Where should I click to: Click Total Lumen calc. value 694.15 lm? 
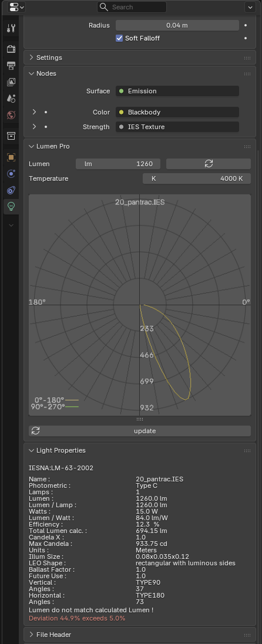[x=152, y=531]
